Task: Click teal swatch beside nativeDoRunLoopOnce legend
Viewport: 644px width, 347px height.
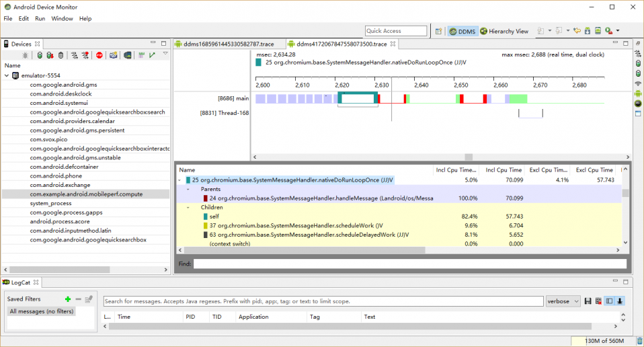Action: click(x=258, y=63)
